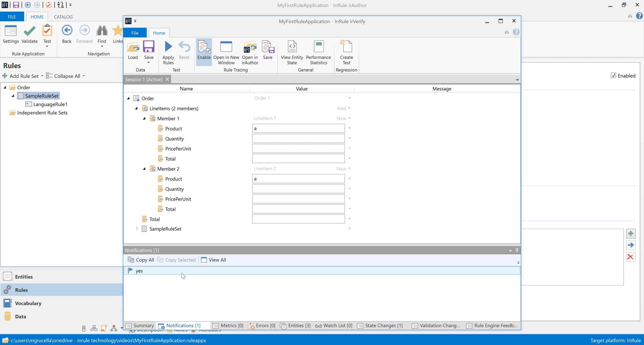
Task: Click View All notifications button
Action: 214,260
